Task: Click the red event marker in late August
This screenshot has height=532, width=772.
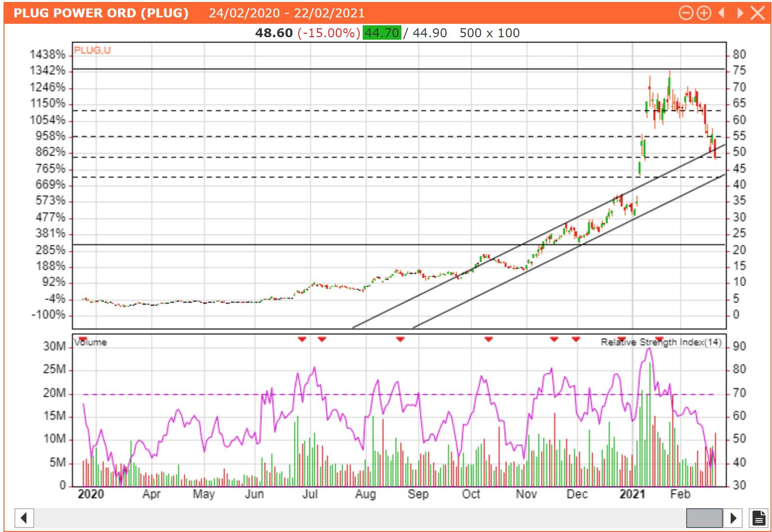Action: (x=400, y=339)
